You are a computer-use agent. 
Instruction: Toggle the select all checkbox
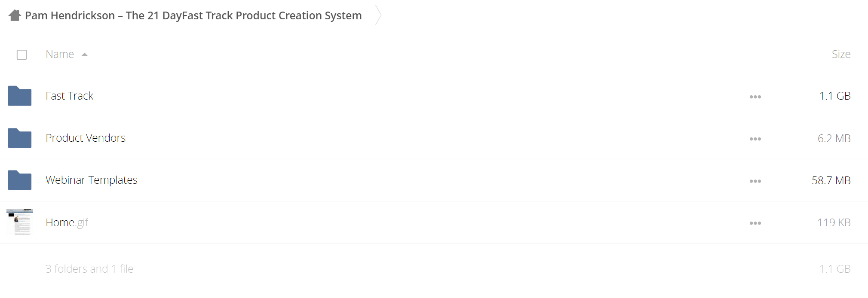tap(21, 55)
